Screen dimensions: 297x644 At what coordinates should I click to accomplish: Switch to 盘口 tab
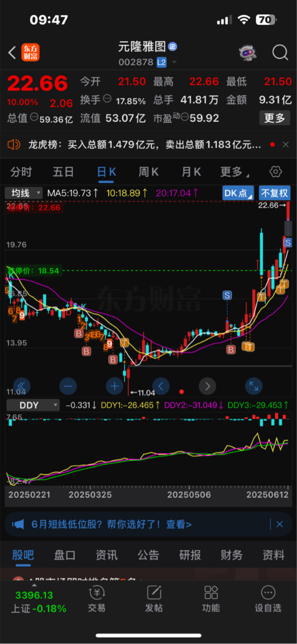(65, 555)
